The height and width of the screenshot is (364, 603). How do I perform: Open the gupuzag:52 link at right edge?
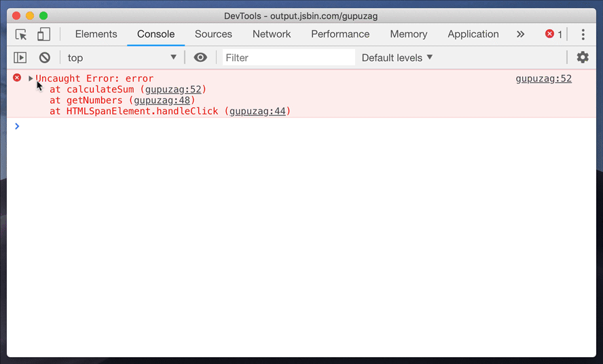(543, 79)
